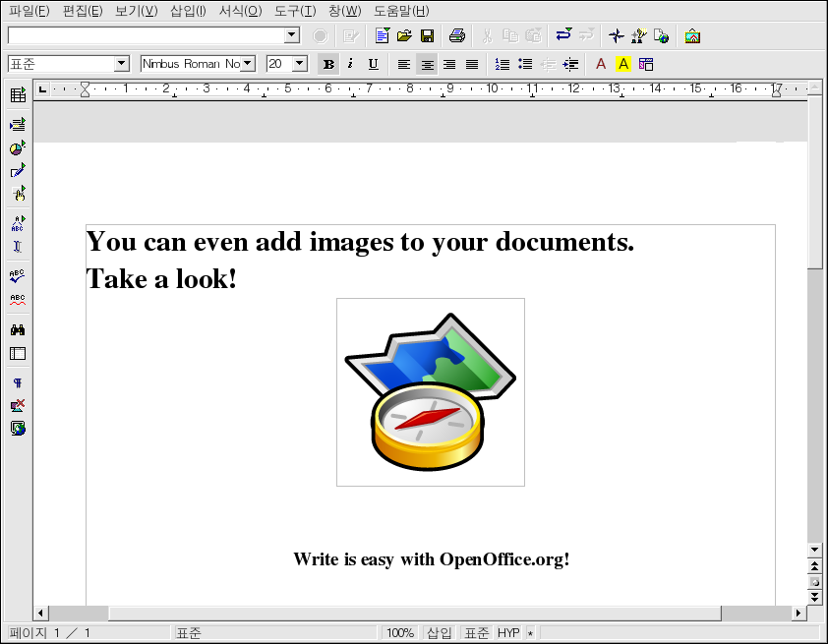Click the Open file folder icon
This screenshot has height=644, width=828.
coord(404,36)
